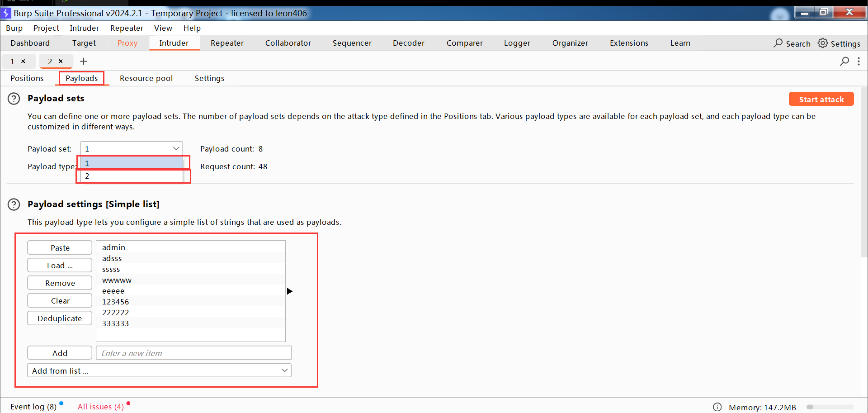Screen dimensions: 868x413
Task: Open Settings via the gear icon
Action: point(822,43)
